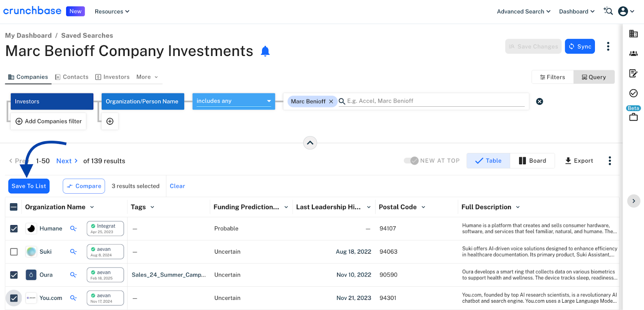Click the alert bell next to title
This screenshot has height=310, width=644.
265,51
